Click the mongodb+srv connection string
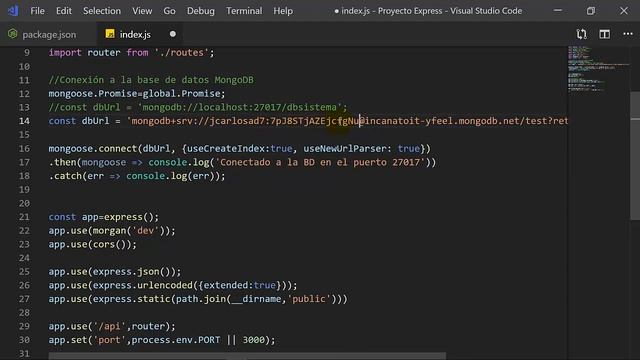The width and height of the screenshot is (640, 360). pos(347,121)
